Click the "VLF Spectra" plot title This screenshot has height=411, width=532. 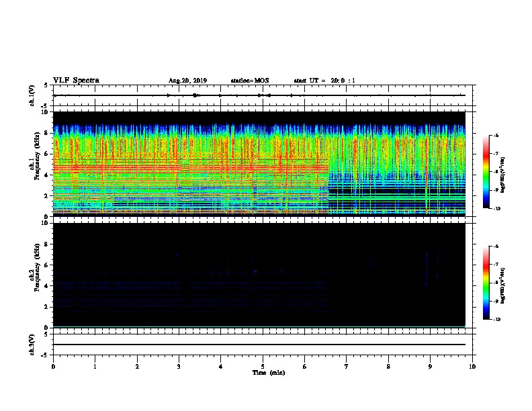point(76,81)
